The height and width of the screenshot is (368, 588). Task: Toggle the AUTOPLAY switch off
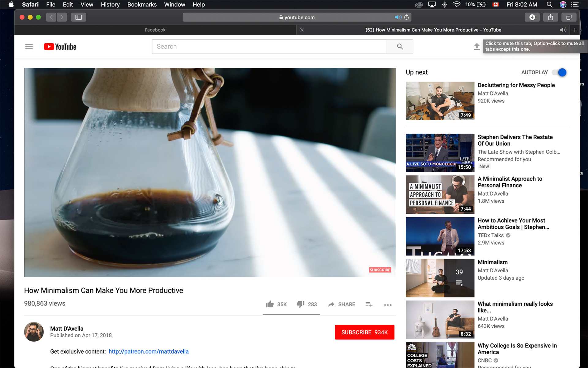coord(559,72)
